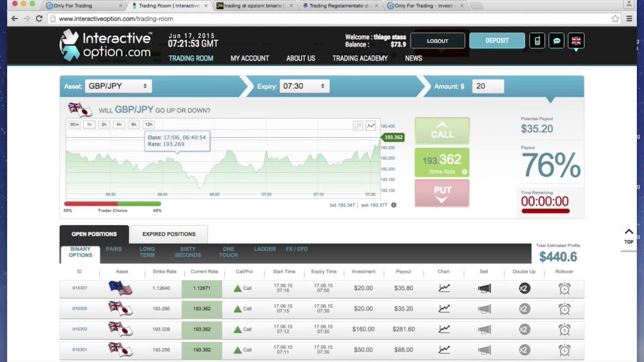
Task: Click the Trader Choice red-green bar
Action: coord(112,204)
